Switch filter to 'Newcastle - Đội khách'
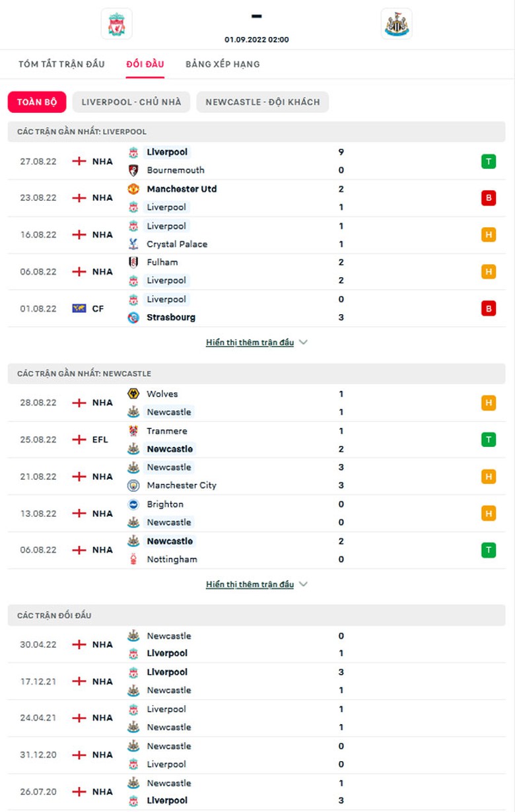This screenshot has height=812, width=515. (x=262, y=102)
